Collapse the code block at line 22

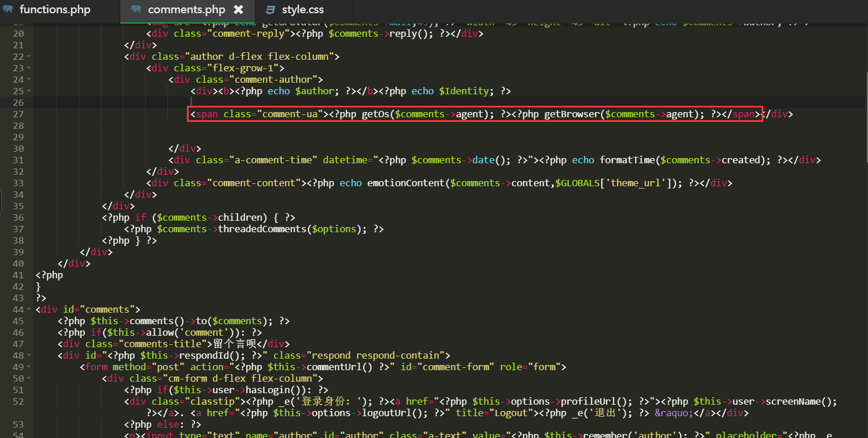click(x=29, y=56)
